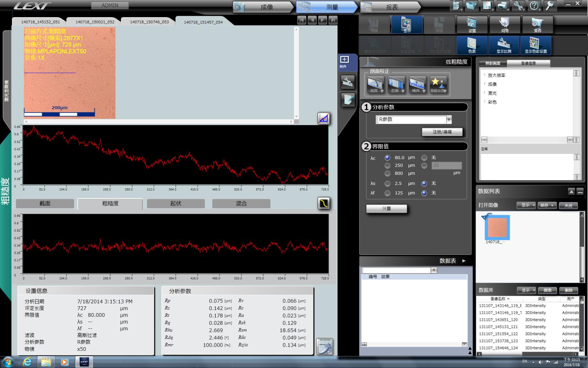Screen dimensions: 588x368
Task: Switch to the 成像 imaging mode tab
Action: click(x=263, y=7)
